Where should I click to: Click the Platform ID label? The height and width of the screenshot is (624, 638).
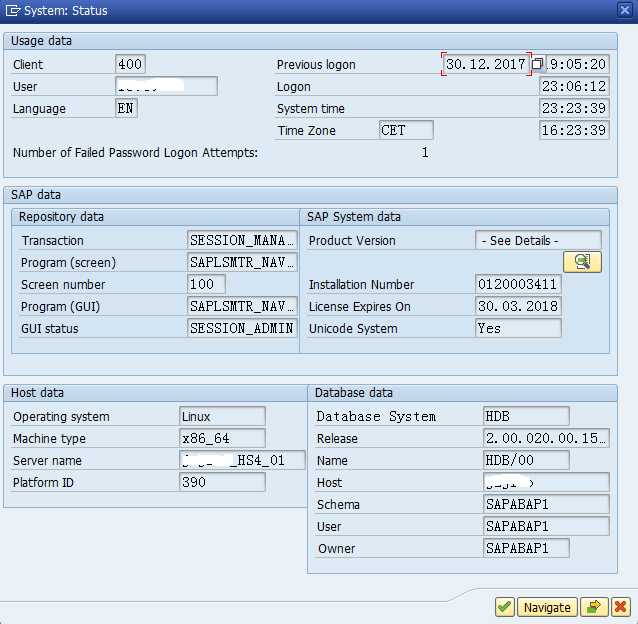pos(43,482)
